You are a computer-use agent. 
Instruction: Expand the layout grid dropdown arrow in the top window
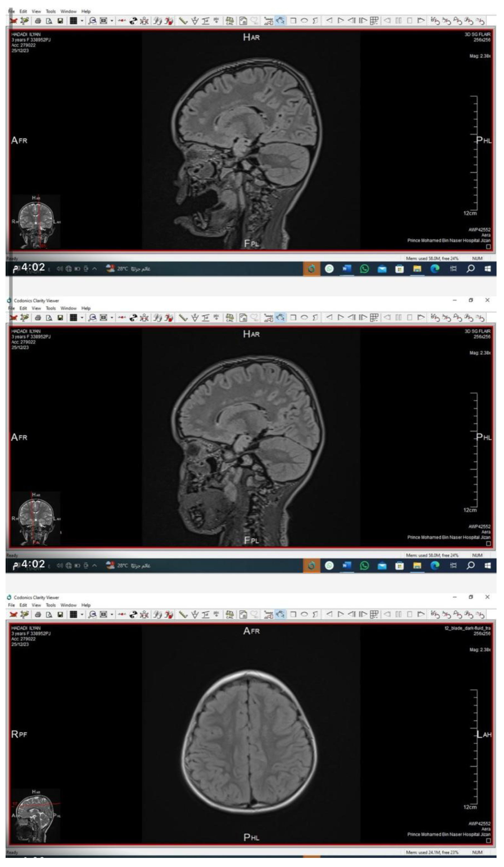(x=82, y=21)
